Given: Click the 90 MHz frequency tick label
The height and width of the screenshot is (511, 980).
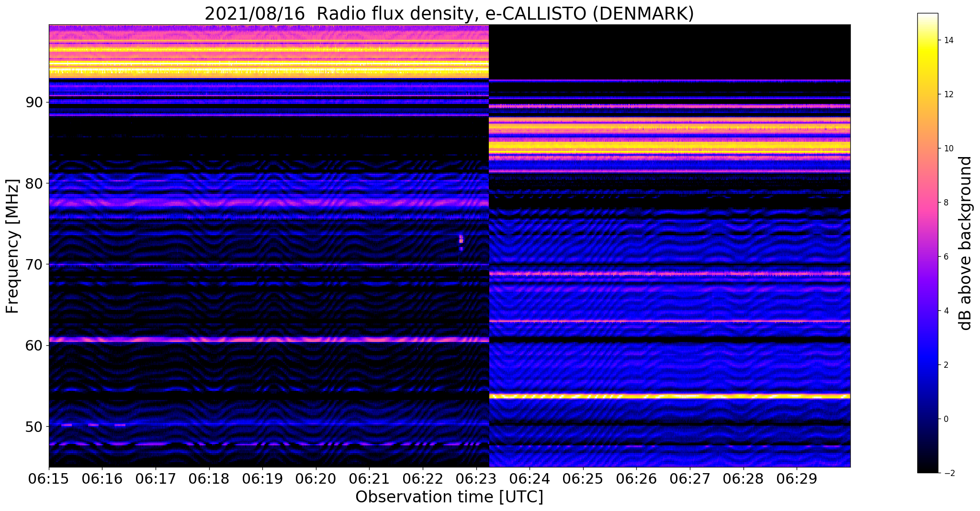Looking at the screenshot, I should (x=34, y=102).
